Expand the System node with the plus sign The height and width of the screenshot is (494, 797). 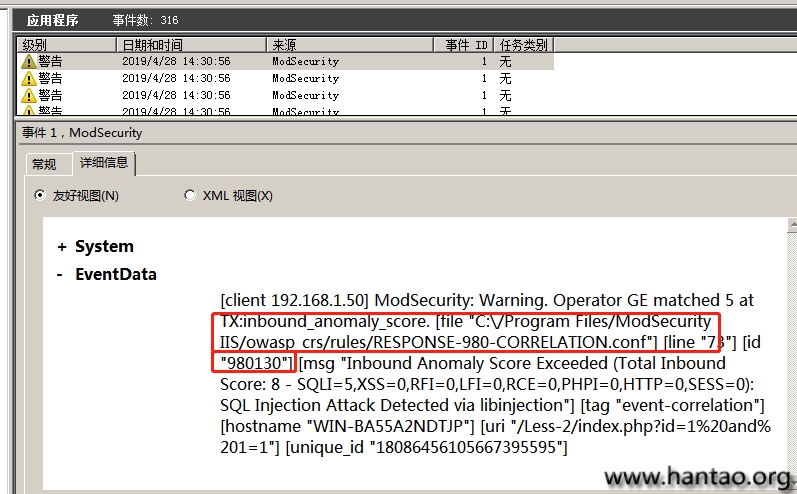click(x=62, y=247)
